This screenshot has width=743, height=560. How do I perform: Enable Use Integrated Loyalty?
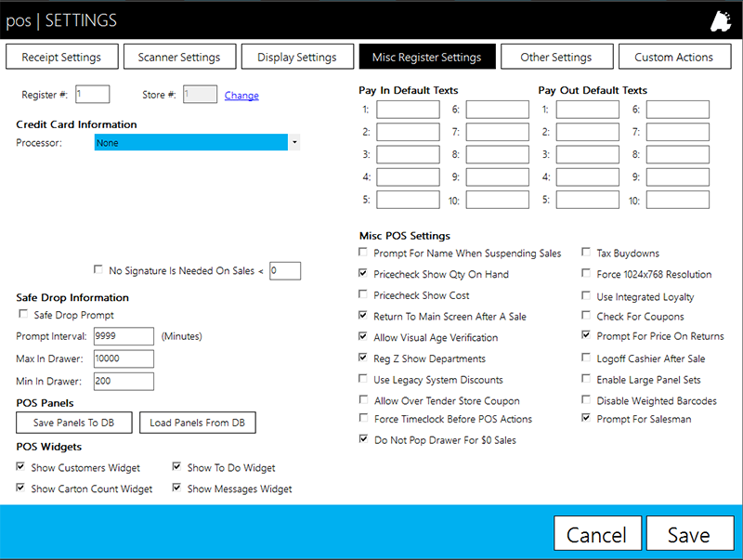(x=586, y=295)
